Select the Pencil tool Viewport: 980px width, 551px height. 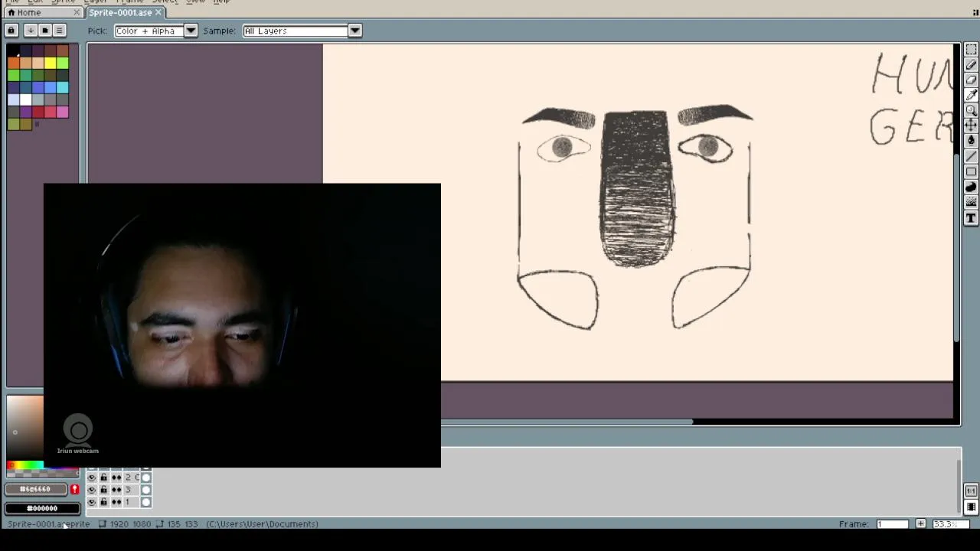(x=971, y=65)
